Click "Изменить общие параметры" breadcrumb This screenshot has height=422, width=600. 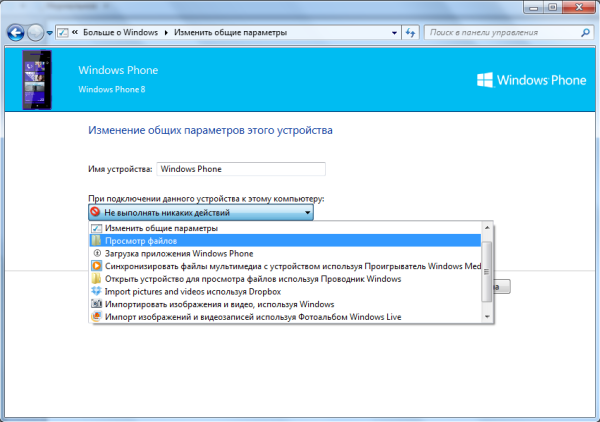pos(230,33)
